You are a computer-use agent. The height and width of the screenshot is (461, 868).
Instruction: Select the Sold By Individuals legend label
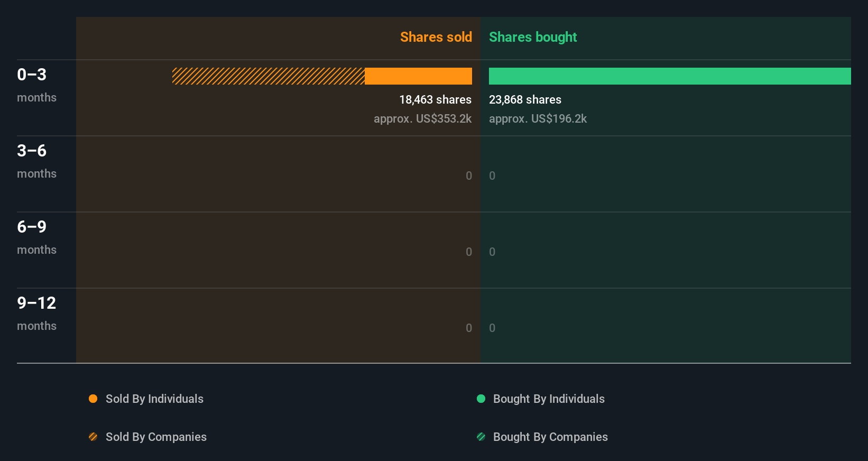click(x=154, y=399)
